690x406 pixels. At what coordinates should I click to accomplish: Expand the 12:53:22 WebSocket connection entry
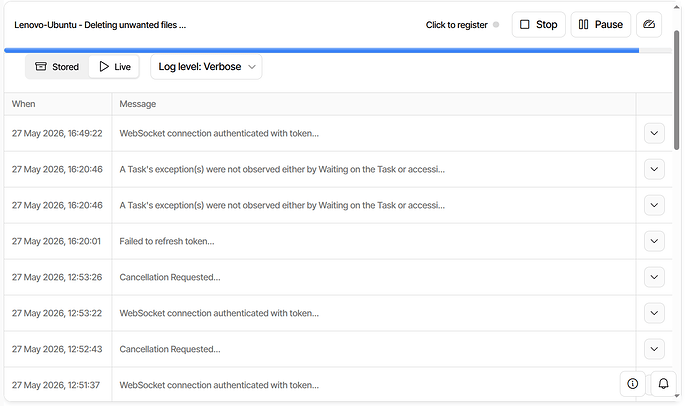click(654, 313)
